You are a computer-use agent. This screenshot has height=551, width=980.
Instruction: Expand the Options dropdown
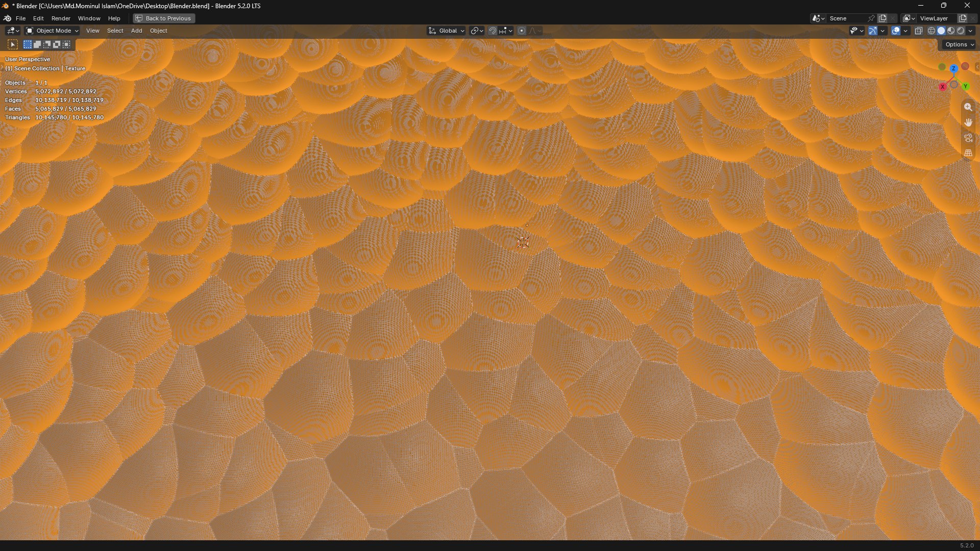click(x=960, y=45)
